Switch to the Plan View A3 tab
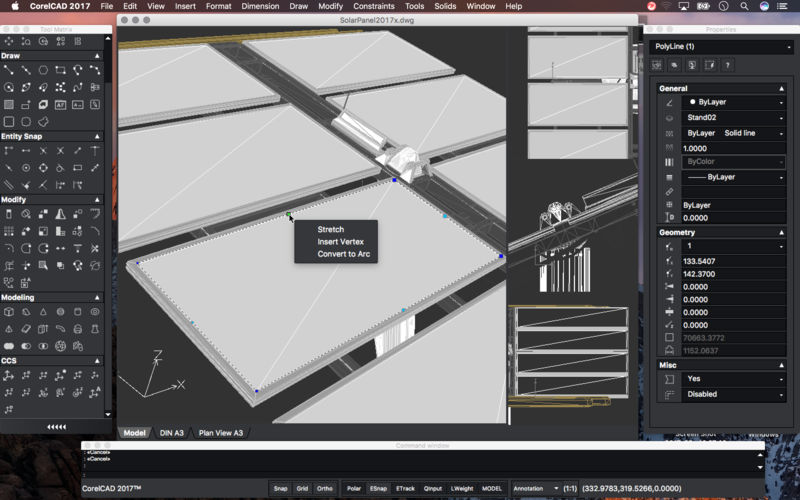This screenshot has width=800, height=500. (220, 433)
